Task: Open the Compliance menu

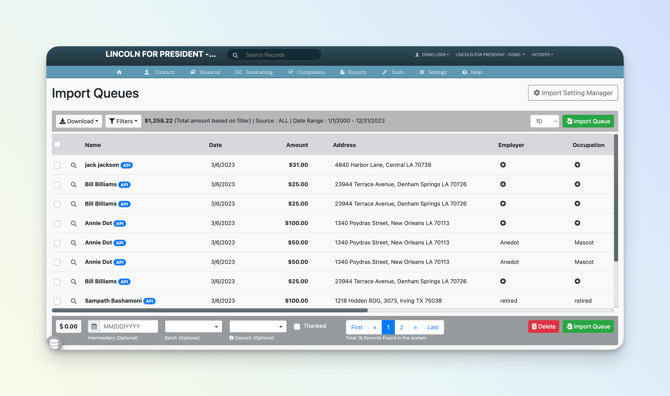Action: 306,72
